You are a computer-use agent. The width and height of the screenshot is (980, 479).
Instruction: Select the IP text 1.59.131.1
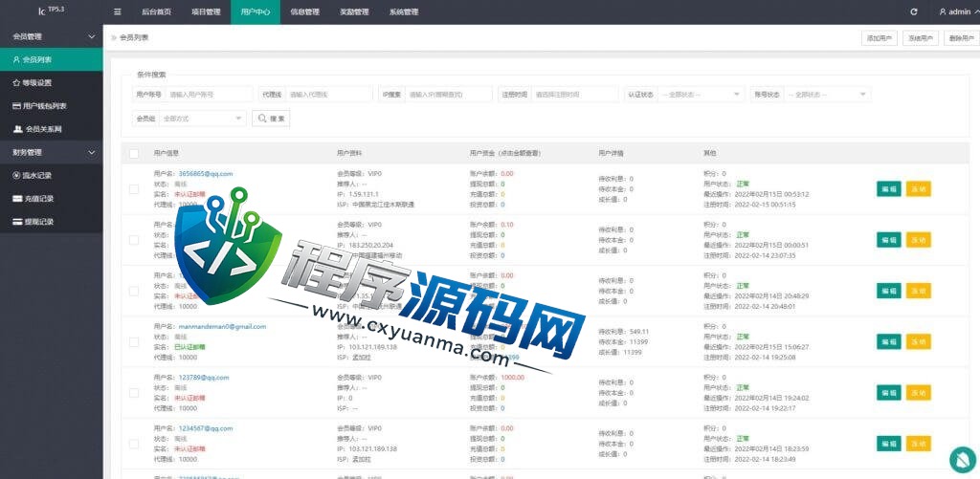(x=363, y=194)
